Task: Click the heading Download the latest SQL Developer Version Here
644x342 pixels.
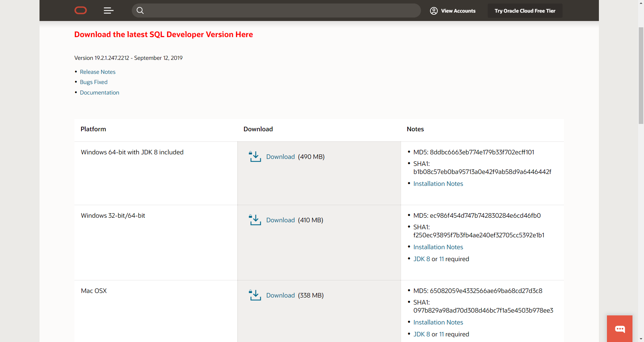Action: point(164,34)
